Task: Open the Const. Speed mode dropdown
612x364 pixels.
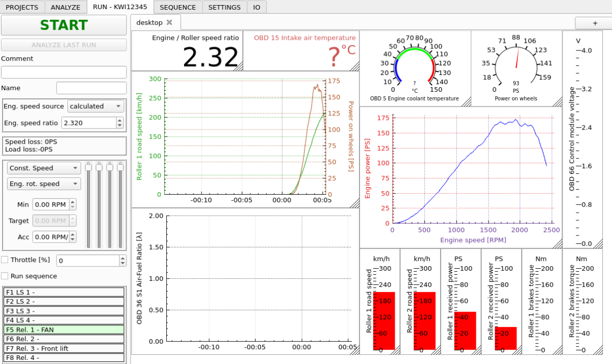Action: (x=43, y=168)
